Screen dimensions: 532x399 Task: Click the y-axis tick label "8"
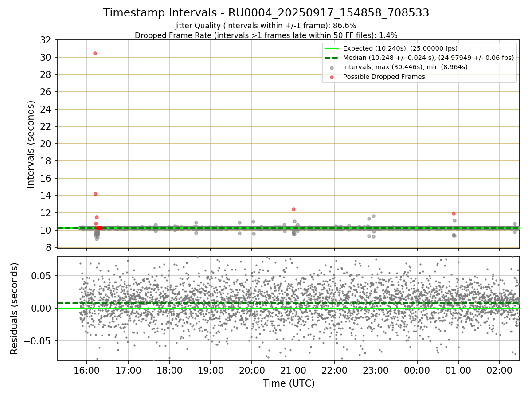point(50,248)
